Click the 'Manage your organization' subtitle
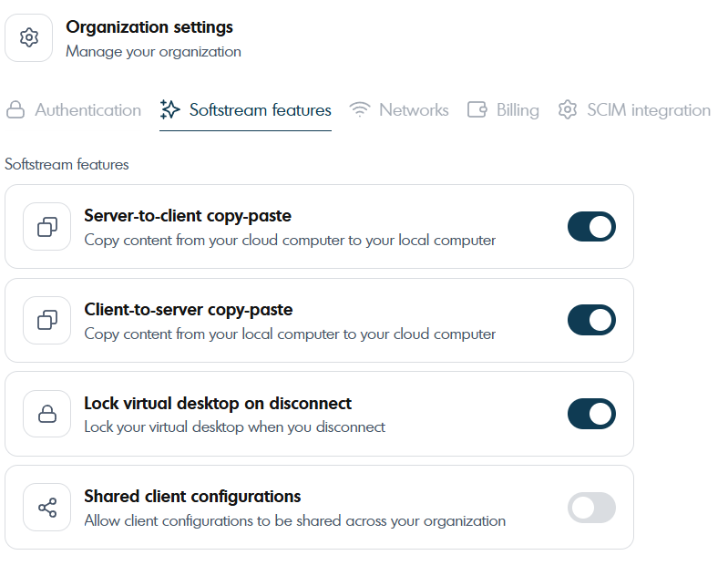The image size is (728, 586). click(154, 52)
